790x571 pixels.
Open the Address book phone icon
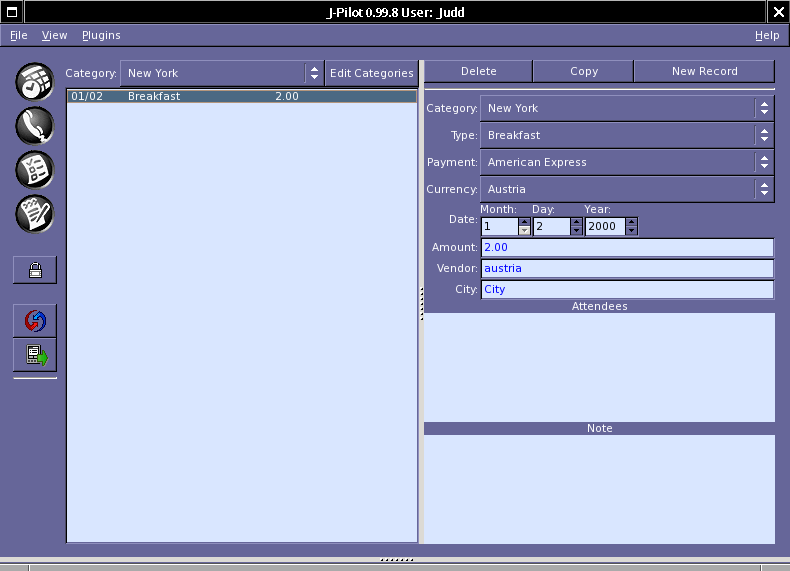pyautogui.click(x=35, y=125)
